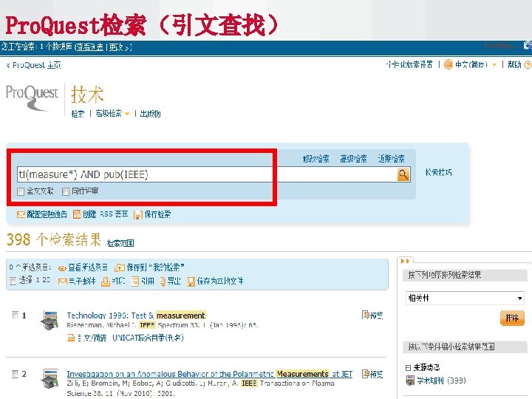Click the 设置定题通告 alert envelope icon

pos(21,215)
